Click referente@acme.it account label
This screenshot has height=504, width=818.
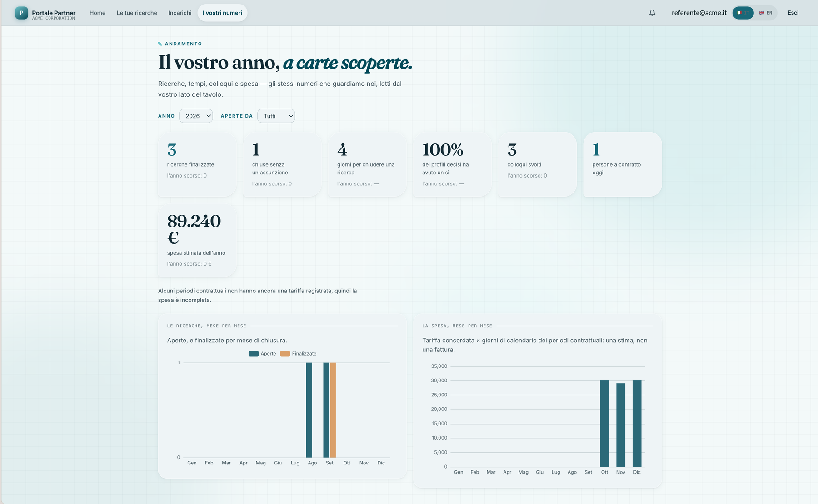click(x=699, y=13)
